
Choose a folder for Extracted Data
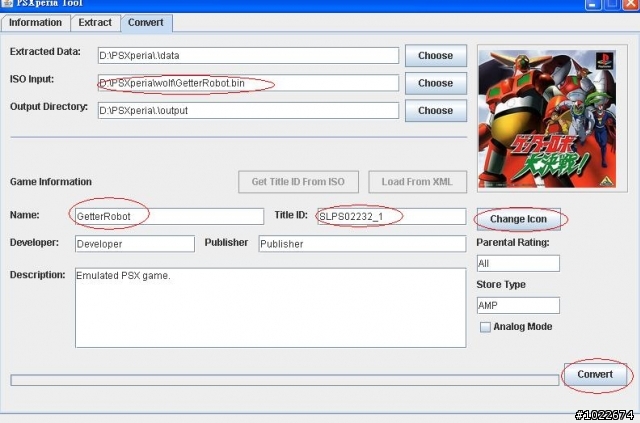436,56
